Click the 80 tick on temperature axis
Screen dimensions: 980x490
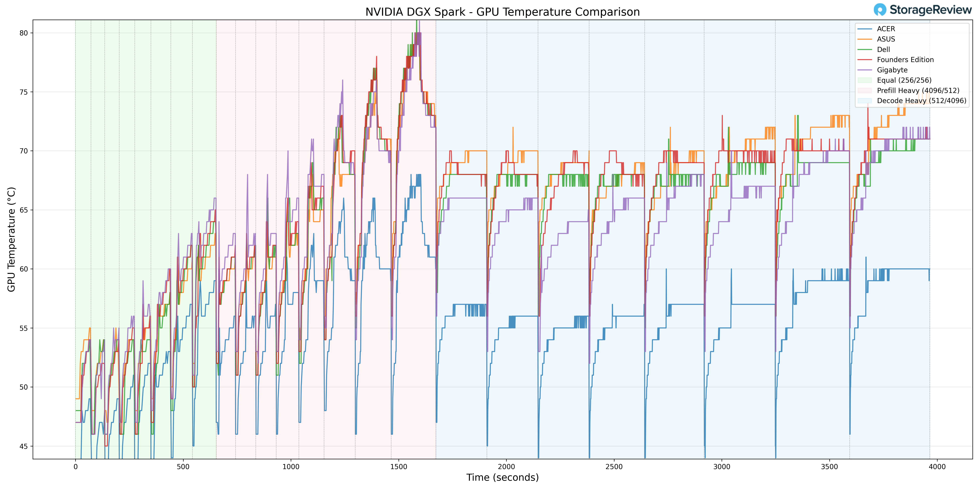(x=24, y=33)
